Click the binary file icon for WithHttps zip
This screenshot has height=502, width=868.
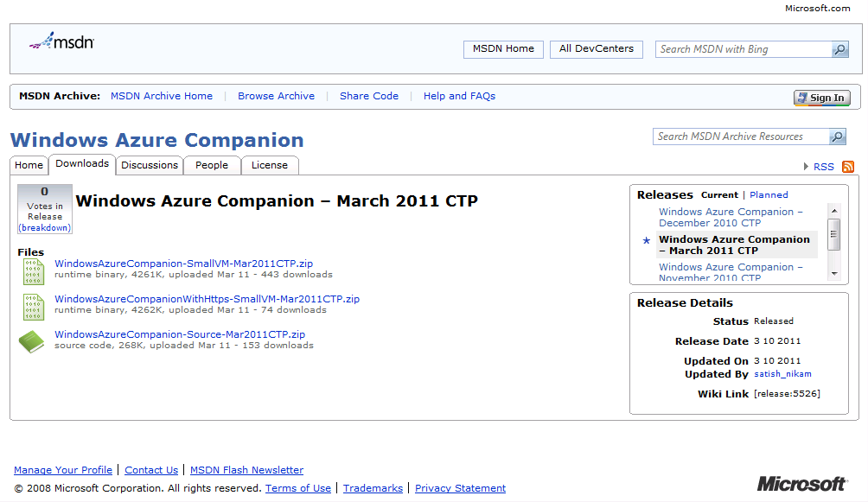pos(33,307)
